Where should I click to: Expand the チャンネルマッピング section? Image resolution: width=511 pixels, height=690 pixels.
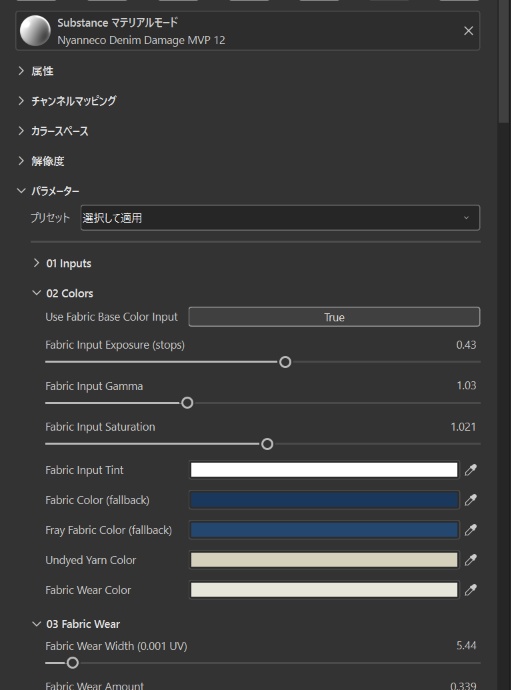[21, 101]
